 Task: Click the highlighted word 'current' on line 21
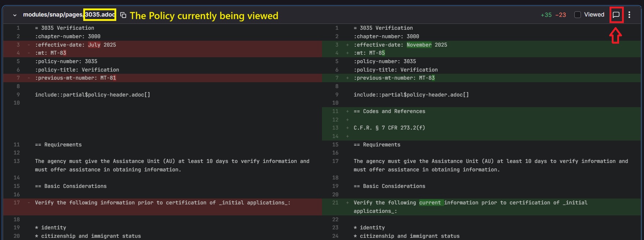[430, 203]
